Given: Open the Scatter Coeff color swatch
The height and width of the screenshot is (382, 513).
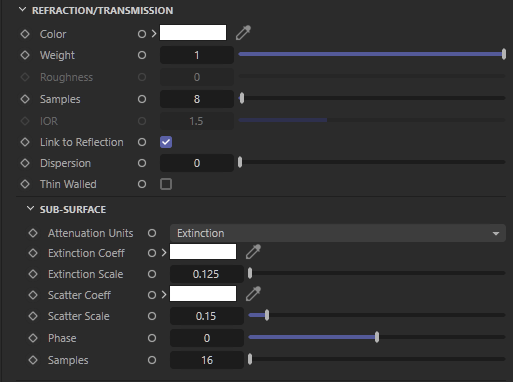Looking at the screenshot, I should pyautogui.click(x=203, y=294).
